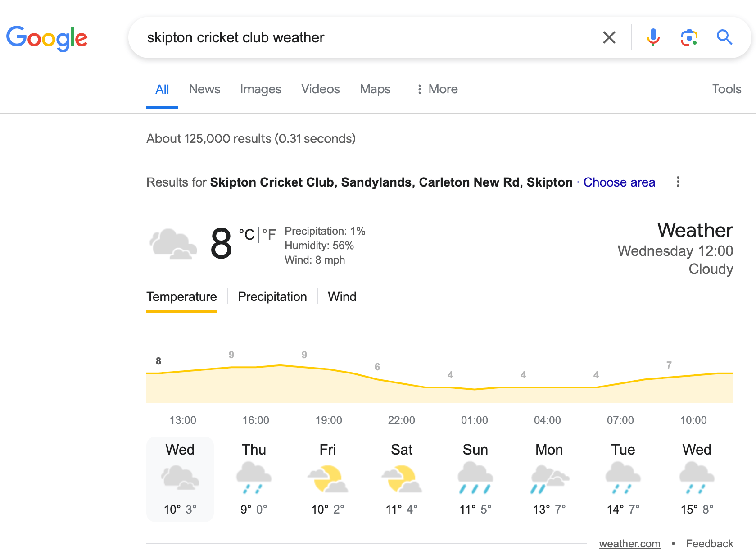Switch to the Wind chart
756x560 pixels.
[x=342, y=296]
